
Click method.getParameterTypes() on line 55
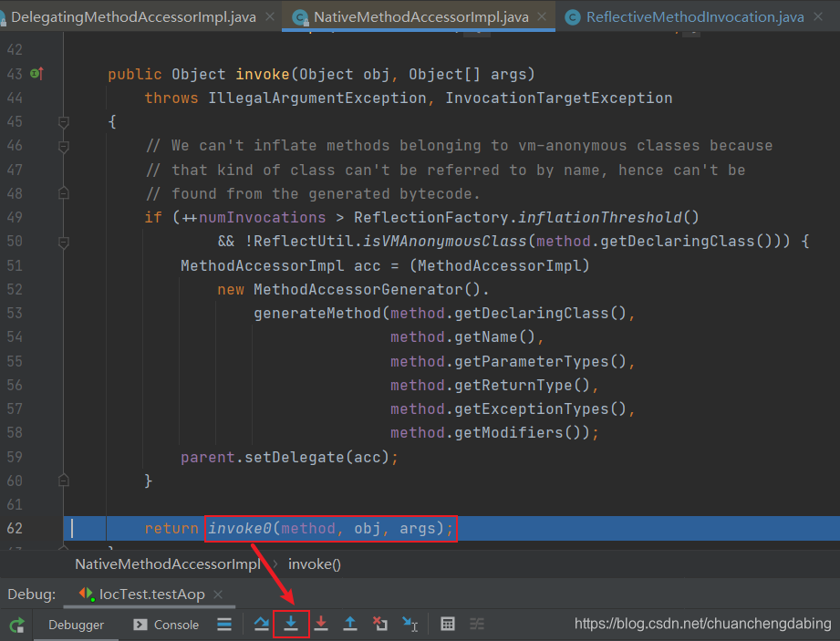coord(508,362)
